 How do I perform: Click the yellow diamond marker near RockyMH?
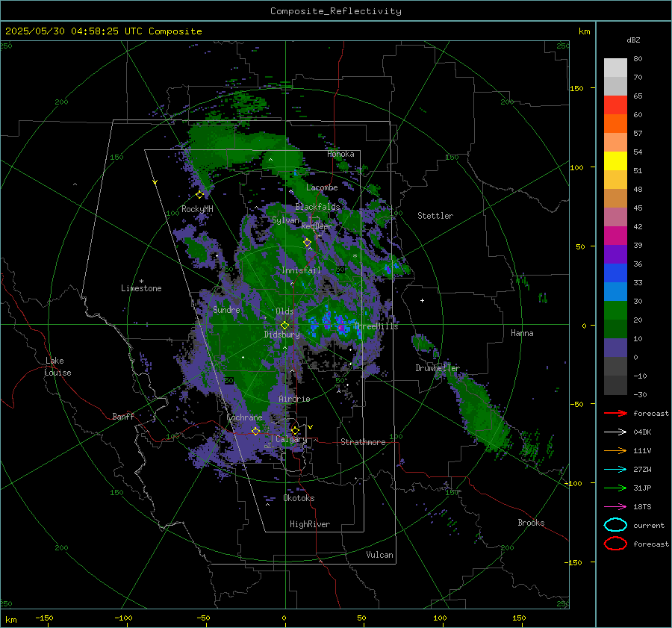tap(199, 195)
